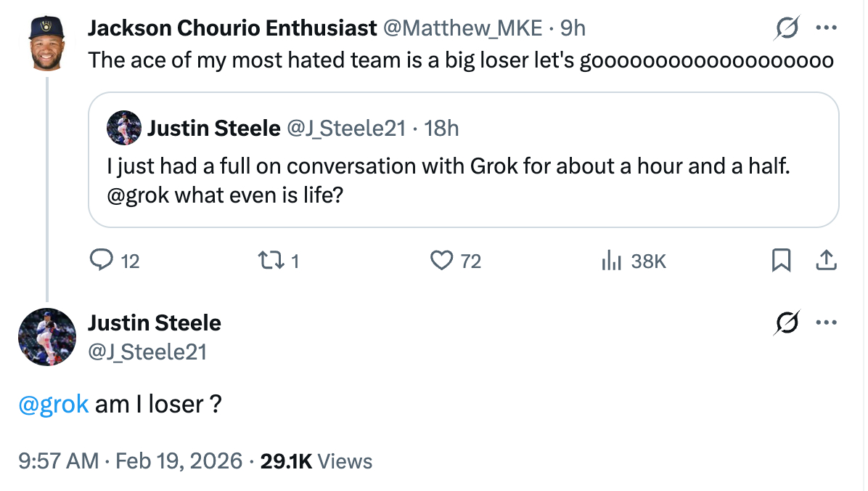The height and width of the screenshot is (491, 868).
Task: Open Justin Steele's large profile avatar
Action: coord(47,336)
